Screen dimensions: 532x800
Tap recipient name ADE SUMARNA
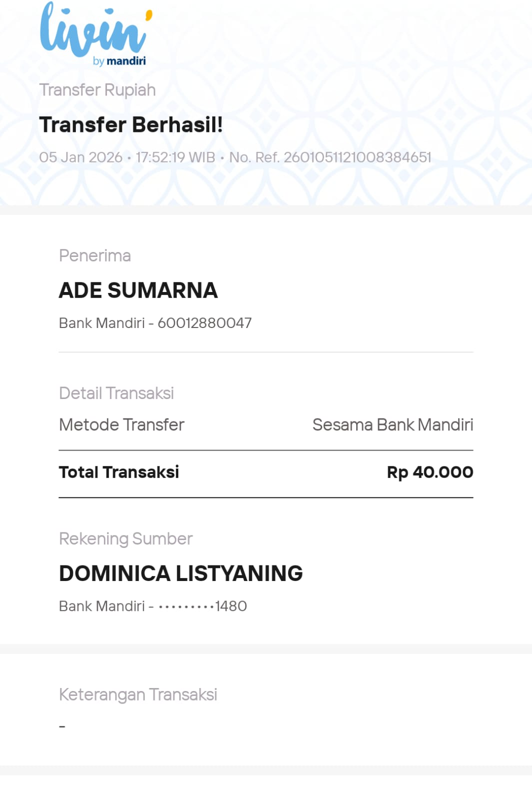click(138, 290)
